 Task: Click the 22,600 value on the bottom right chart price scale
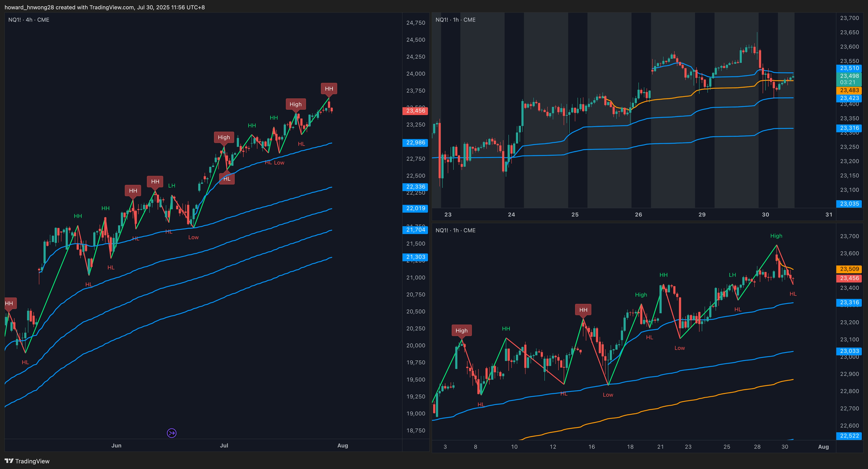coord(849,426)
